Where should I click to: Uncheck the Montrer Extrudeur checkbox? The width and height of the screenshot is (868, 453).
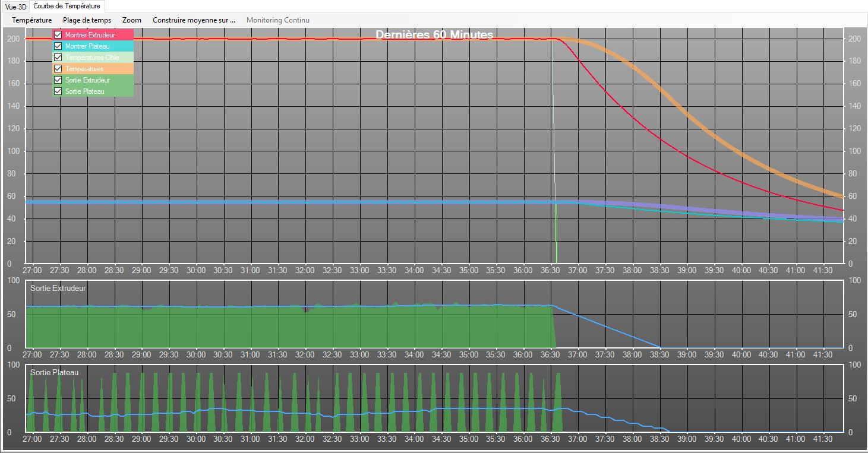pos(58,35)
